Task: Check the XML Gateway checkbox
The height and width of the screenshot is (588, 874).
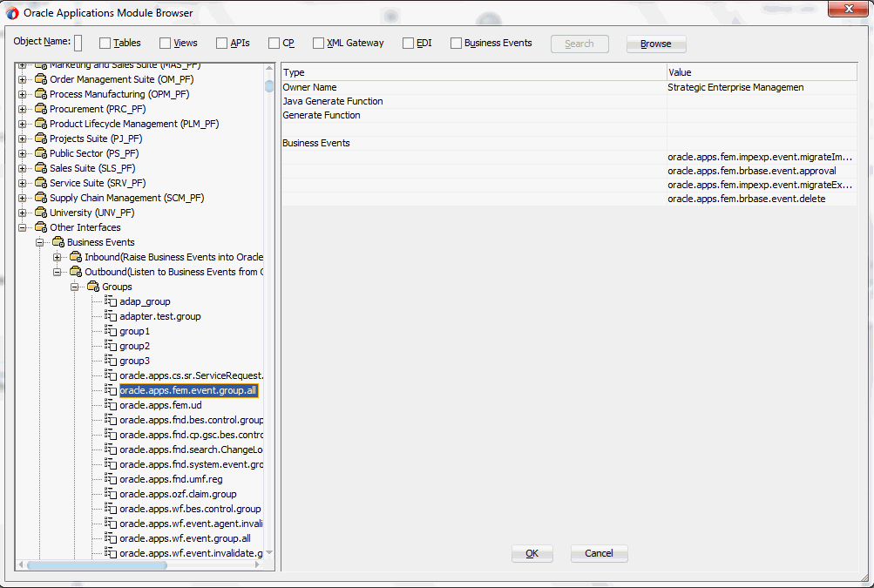Action: click(318, 43)
